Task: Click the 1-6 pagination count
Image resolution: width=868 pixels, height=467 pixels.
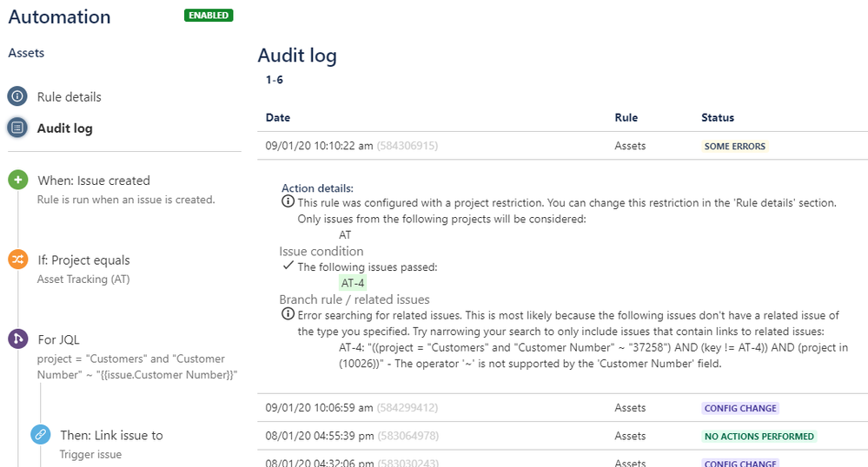Action: pyautogui.click(x=274, y=80)
